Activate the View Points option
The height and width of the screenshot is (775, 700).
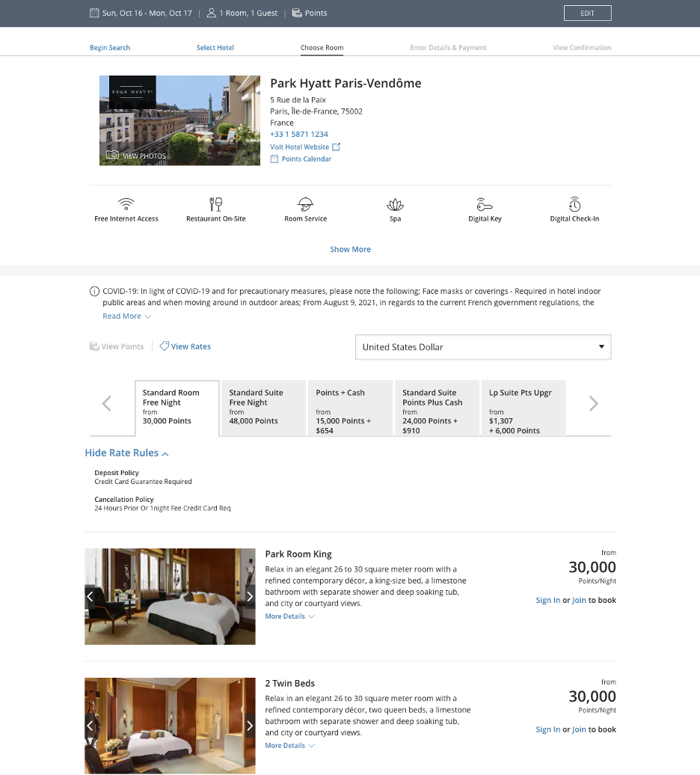tap(117, 346)
